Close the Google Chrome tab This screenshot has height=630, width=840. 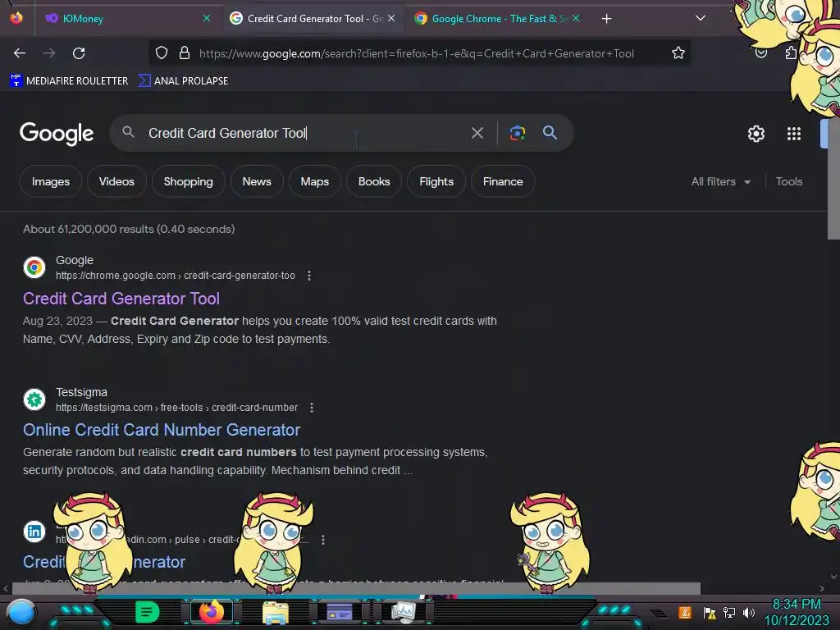[x=576, y=18]
